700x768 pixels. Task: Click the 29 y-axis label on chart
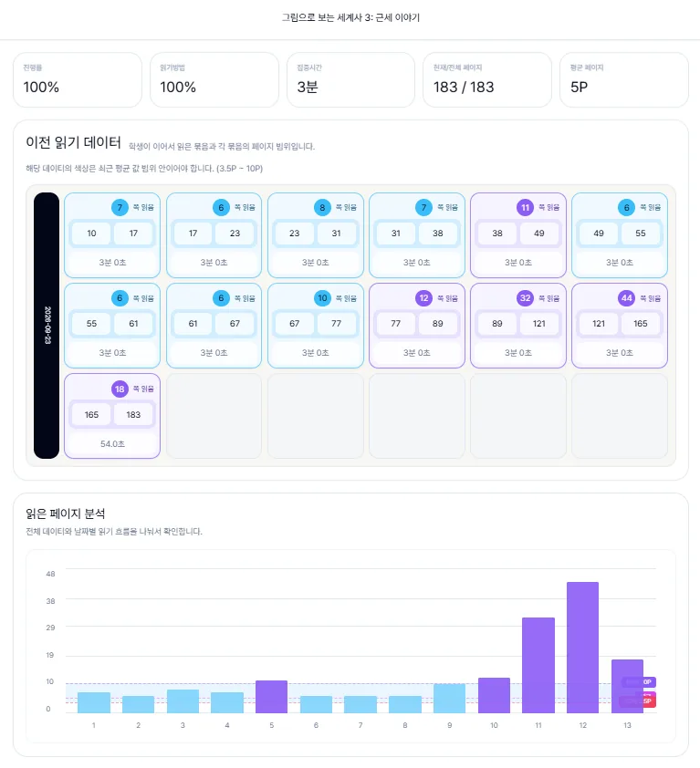(x=50, y=628)
